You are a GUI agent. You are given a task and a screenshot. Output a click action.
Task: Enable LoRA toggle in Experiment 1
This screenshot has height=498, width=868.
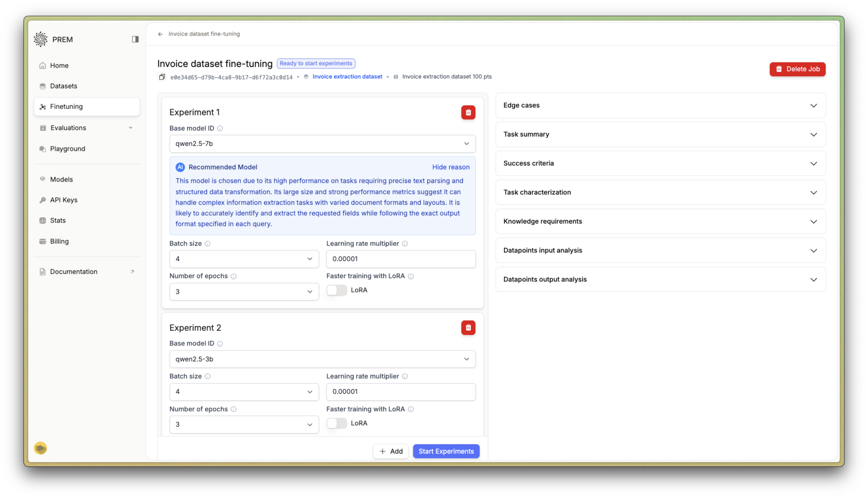pos(336,290)
